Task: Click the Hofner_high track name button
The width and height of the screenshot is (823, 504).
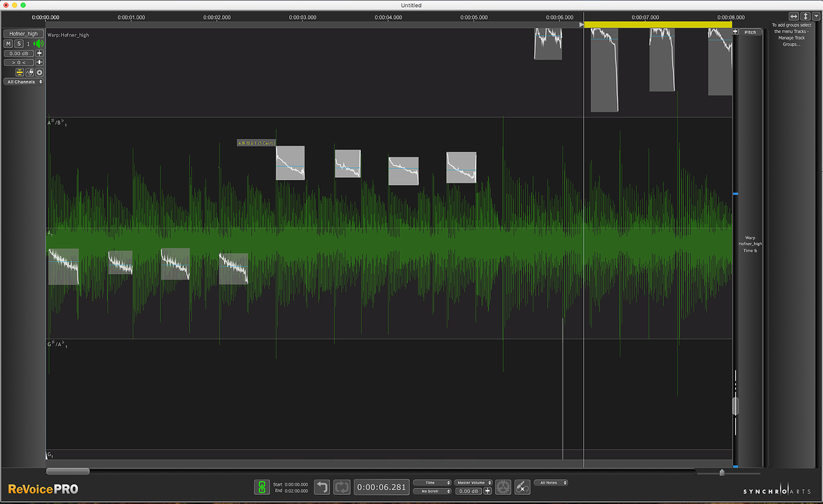Action: 24,34
